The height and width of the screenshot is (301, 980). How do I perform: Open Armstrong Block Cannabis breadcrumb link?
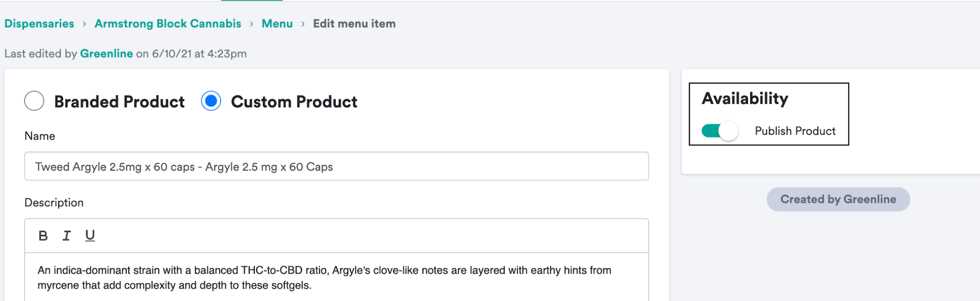click(x=168, y=24)
